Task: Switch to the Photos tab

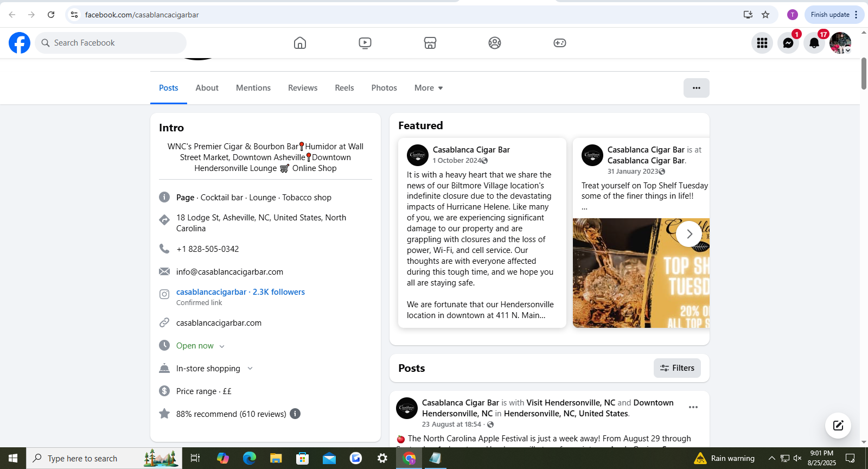Action: pyautogui.click(x=384, y=88)
